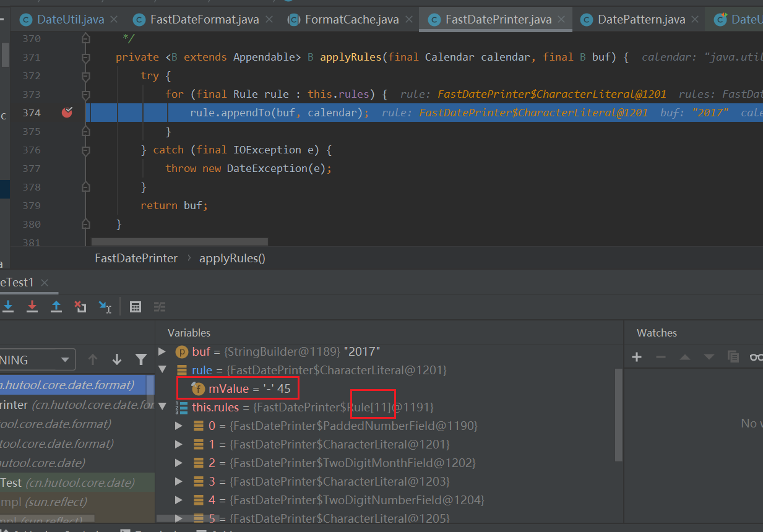Image resolution: width=763 pixels, height=532 pixels.
Task: Click the frames filter funnel icon
Action: 141,359
